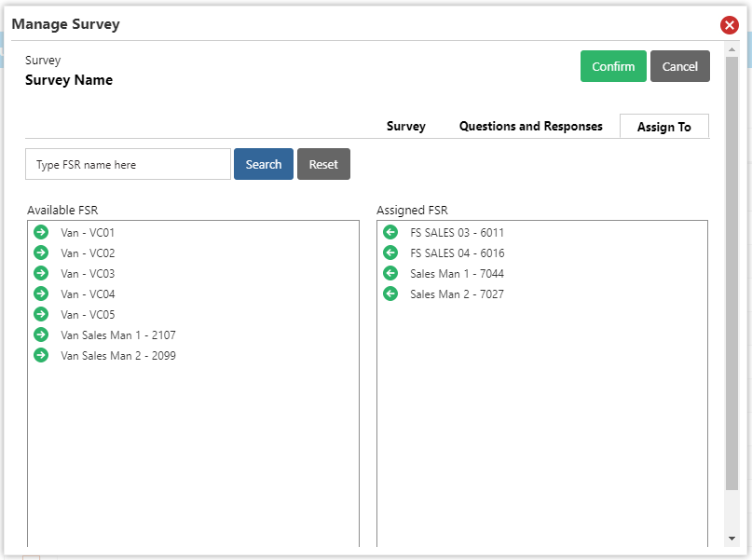
Task: Move Van Sales Man 2 - 2099 to assigned
Action: [41, 355]
